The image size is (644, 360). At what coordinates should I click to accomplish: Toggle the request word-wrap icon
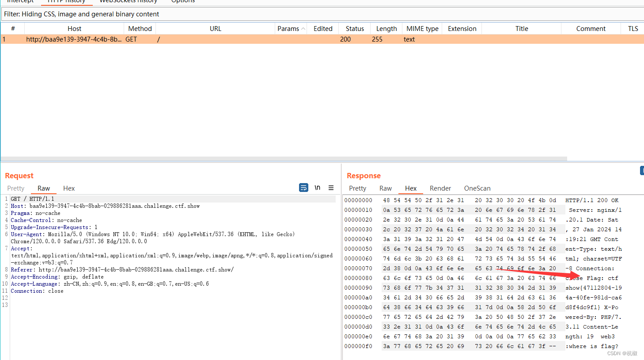[303, 188]
